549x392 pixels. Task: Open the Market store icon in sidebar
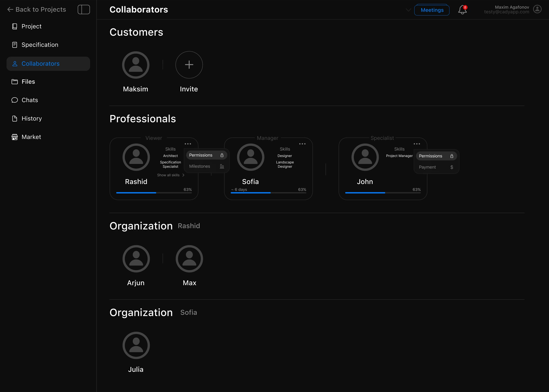pyautogui.click(x=15, y=137)
